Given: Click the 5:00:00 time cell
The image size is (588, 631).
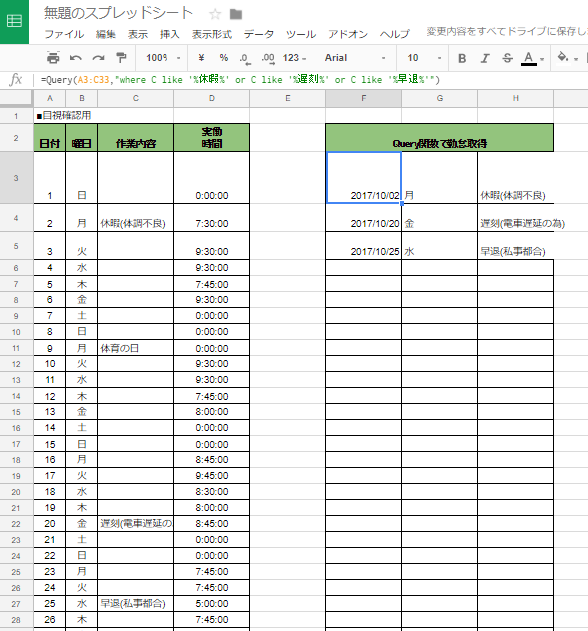Looking at the screenshot, I should click(x=212, y=604).
